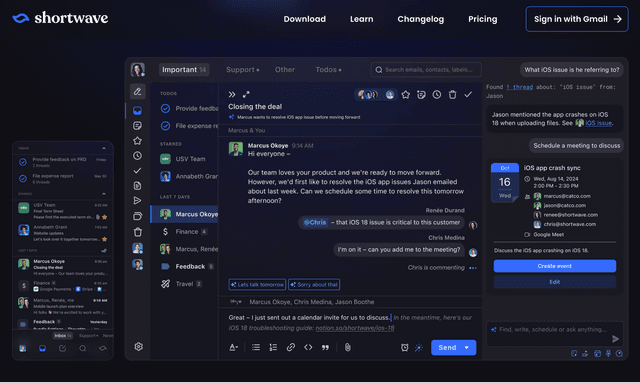640x383 pixels.
Task: Open the settings gear icon
Action: pyautogui.click(x=139, y=347)
